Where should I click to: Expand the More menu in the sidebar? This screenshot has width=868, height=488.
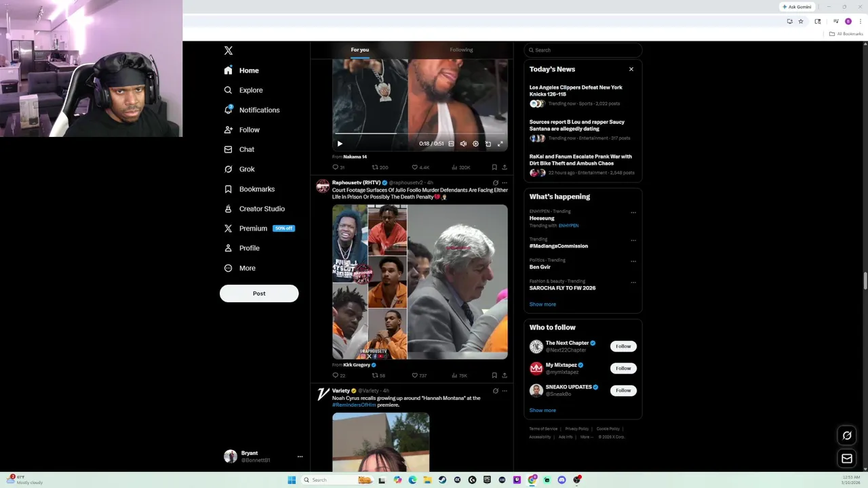pyautogui.click(x=239, y=268)
